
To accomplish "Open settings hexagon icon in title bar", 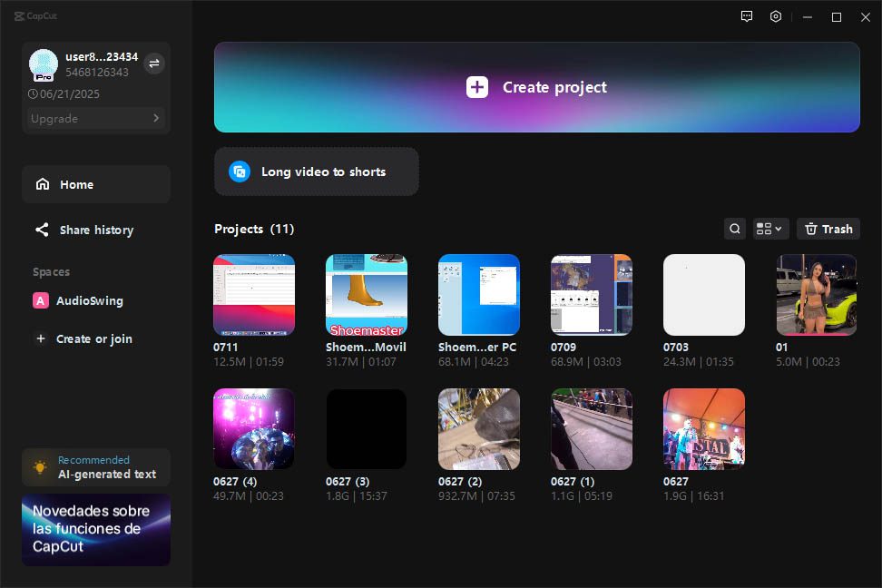I will (776, 16).
